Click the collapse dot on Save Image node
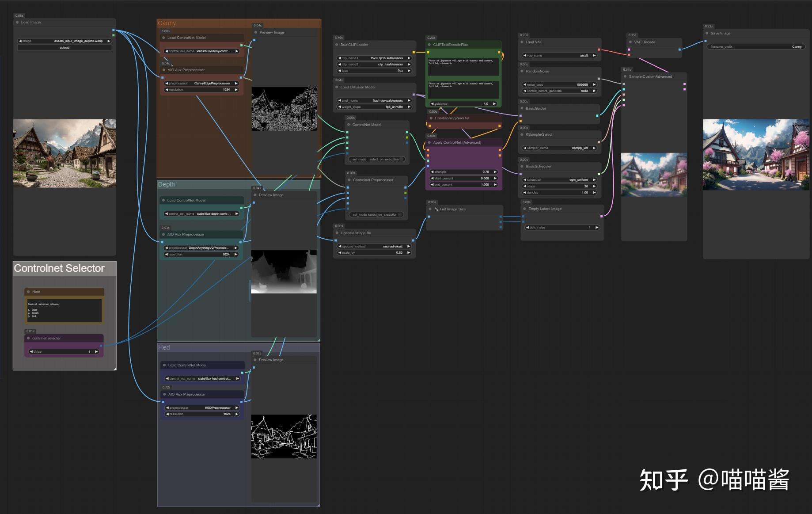The image size is (812, 514). click(707, 33)
